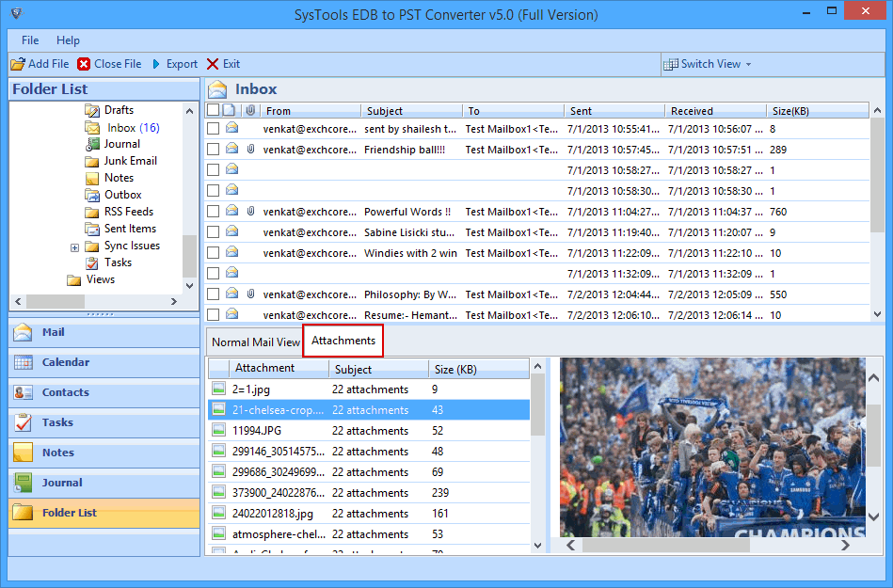This screenshot has height=588, width=893.
Task: Select the Tasks folder icon in tree
Action: (x=91, y=262)
